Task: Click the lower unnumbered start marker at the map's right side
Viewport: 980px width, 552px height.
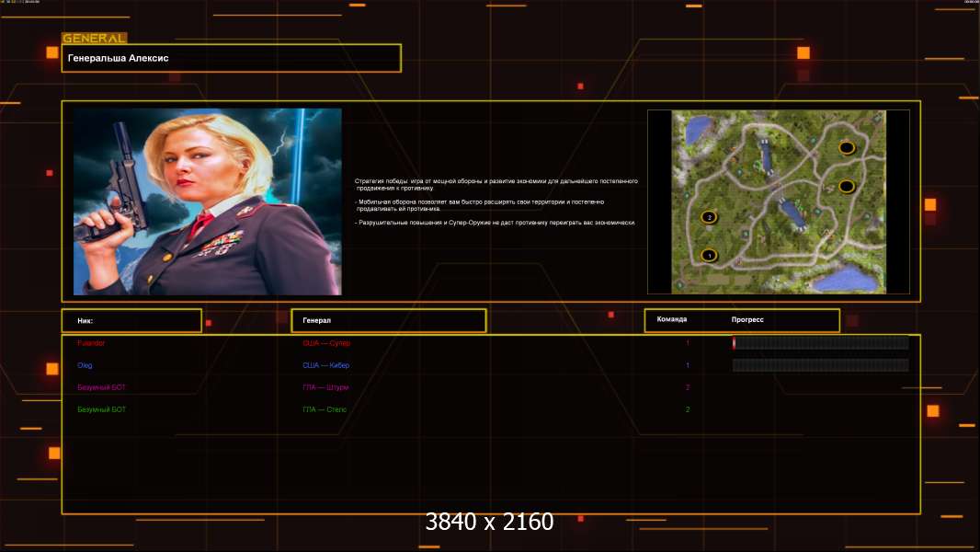Action: (x=847, y=186)
